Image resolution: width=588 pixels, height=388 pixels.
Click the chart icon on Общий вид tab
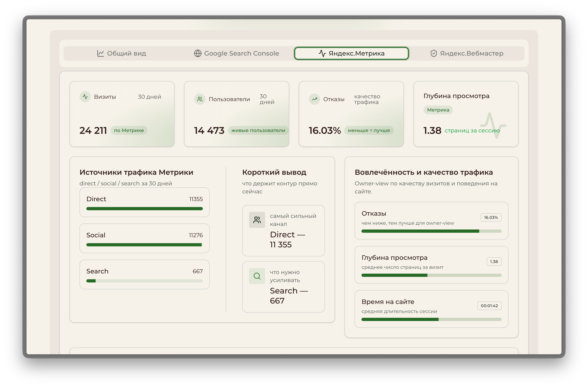pos(100,53)
